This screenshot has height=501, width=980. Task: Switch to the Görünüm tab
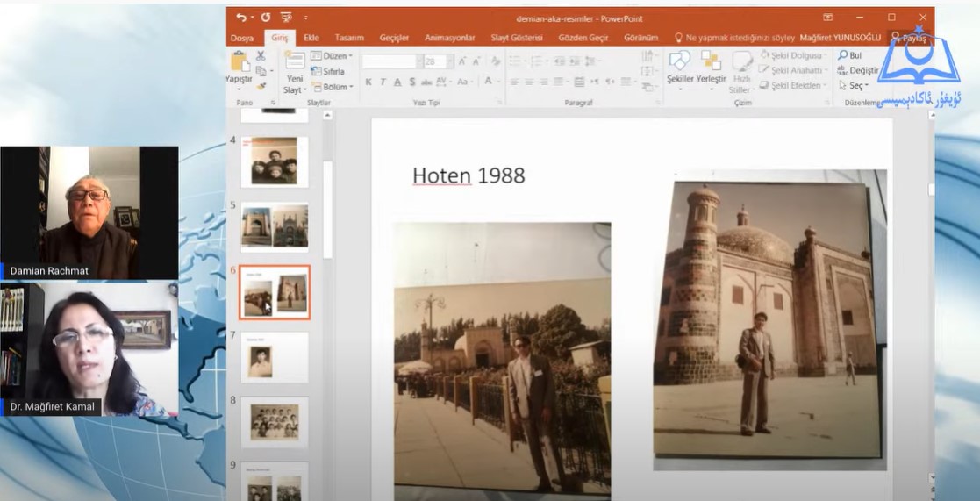tap(640, 38)
